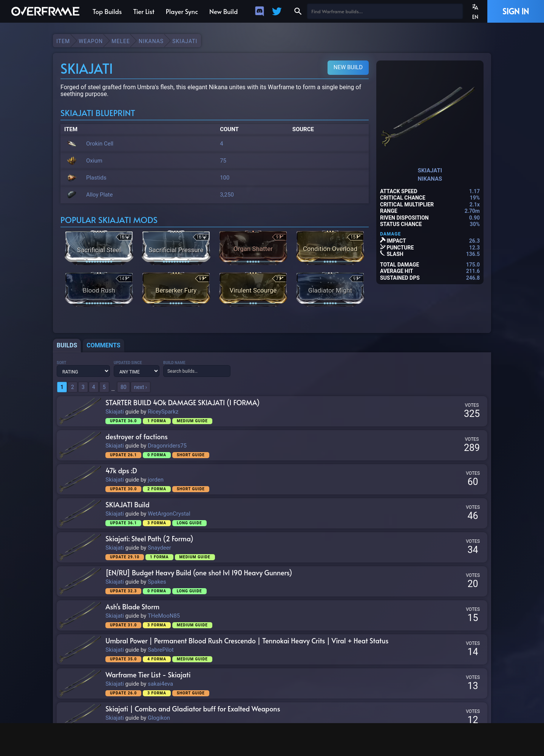The height and width of the screenshot is (756, 544).
Task: Select the Builds tab
Action: tap(67, 345)
